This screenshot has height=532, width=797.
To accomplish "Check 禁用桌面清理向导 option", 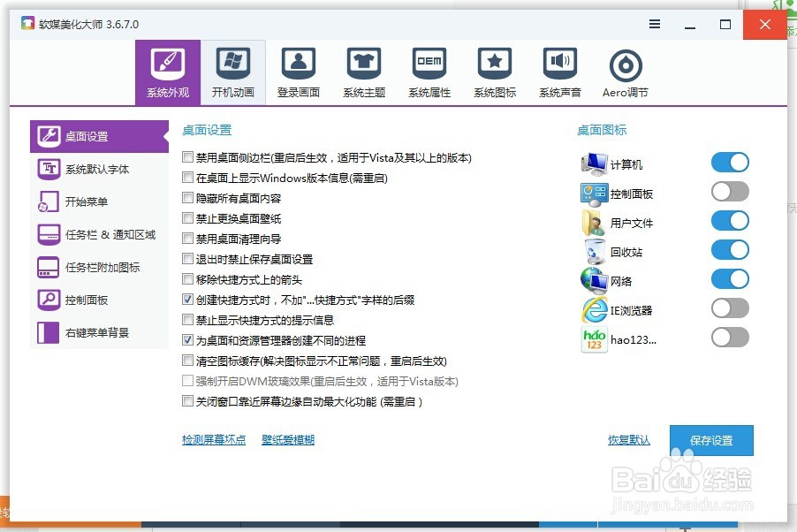I will click(x=187, y=239).
